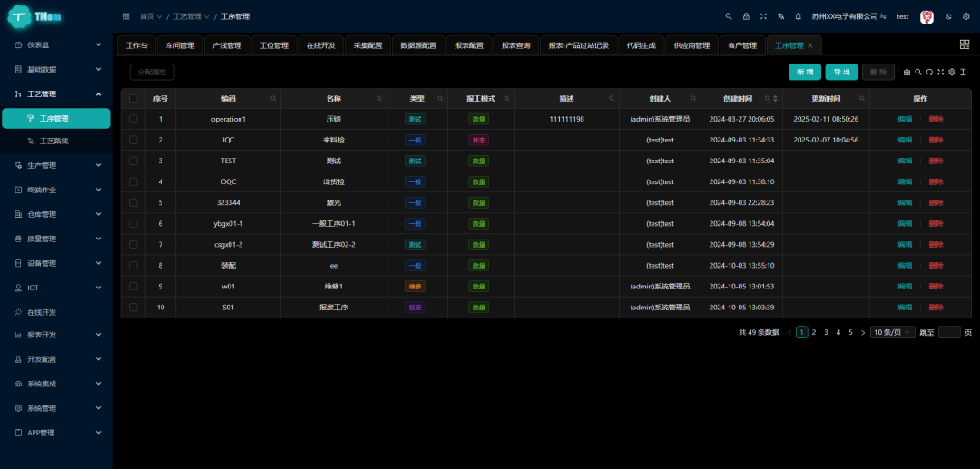Image resolution: width=980 pixels, height=469 pixels.
Task: Click 删除 for the IQC row
Action: 936,140
